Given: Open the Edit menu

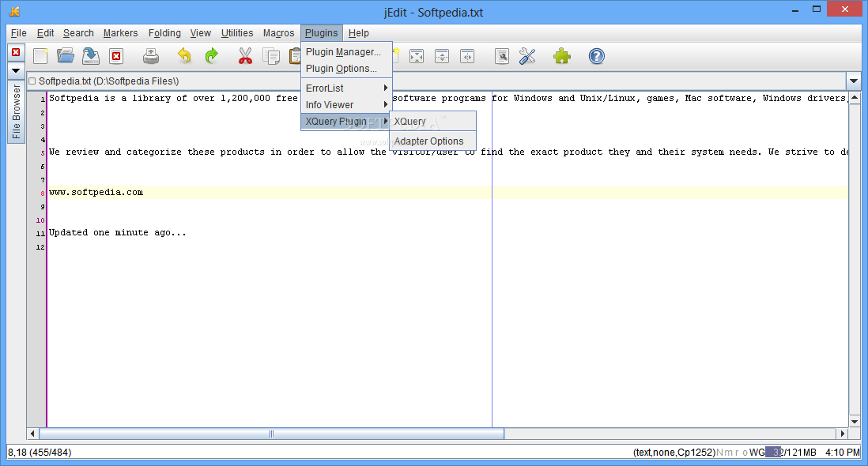Looking at the screenshot, I should [45, 33].
